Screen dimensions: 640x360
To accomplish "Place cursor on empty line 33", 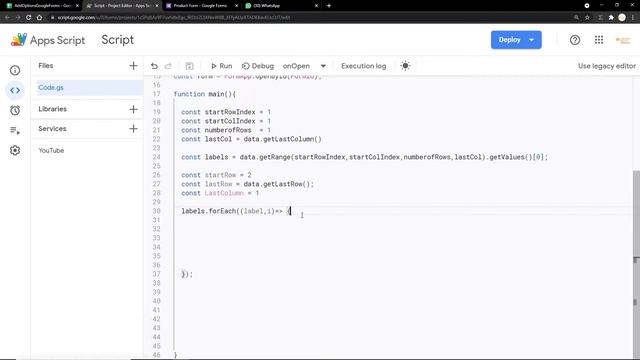I will [404, 238].
